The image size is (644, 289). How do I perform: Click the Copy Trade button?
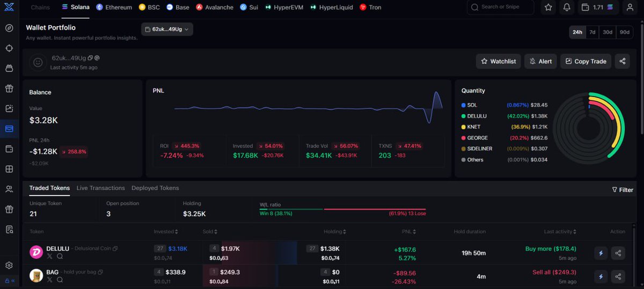pyautogui.click(x=586, y=61)
